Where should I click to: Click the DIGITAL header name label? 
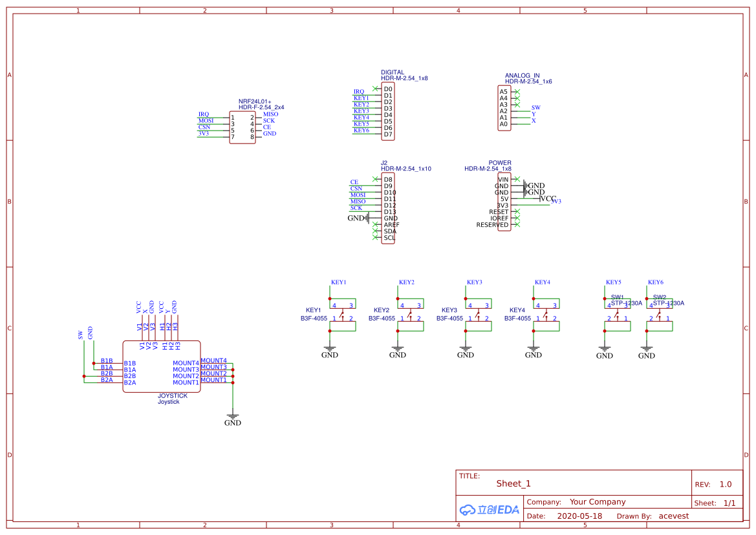[x=393, y=72]
